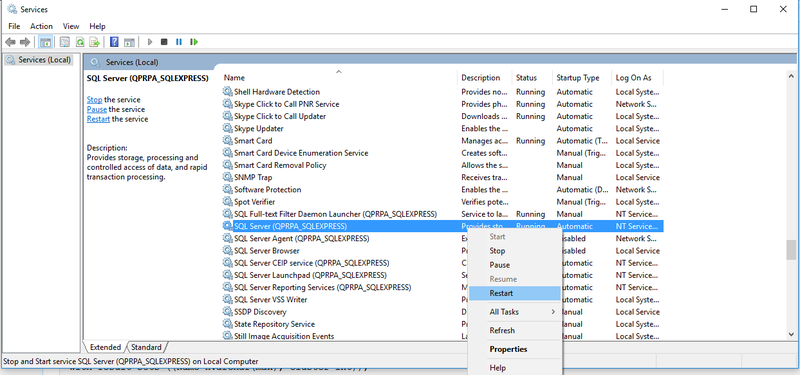This screenshot has height=375, width=800.
Task: Click the services list scrollbar down arrow
Action: pos(791,335)
